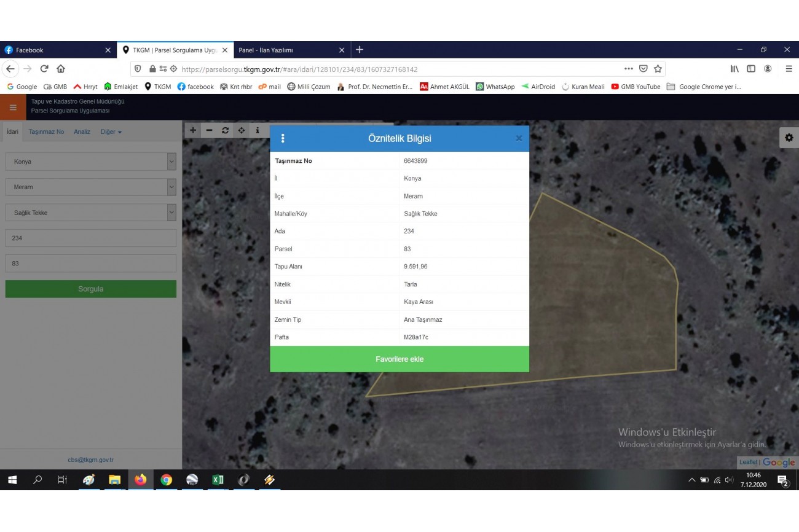Switch to the Analiz tab
This screenshot has width=799, height=532.
pos(82,132)
